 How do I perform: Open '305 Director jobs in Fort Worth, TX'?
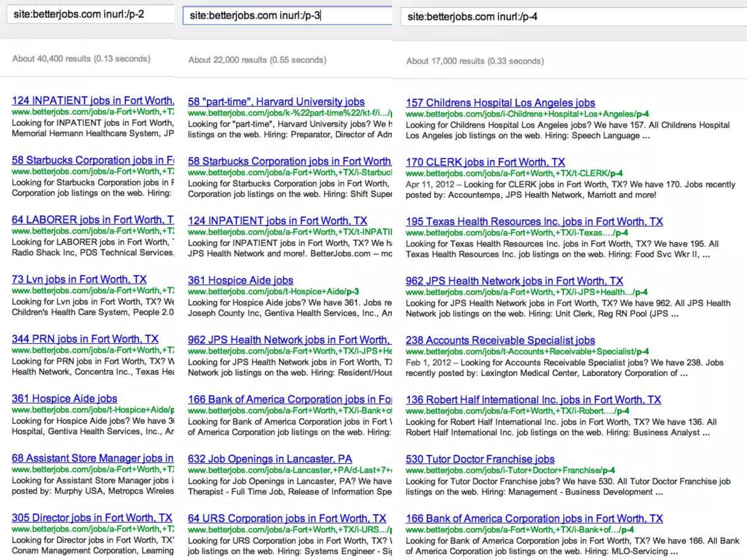[x=92, y=518]
